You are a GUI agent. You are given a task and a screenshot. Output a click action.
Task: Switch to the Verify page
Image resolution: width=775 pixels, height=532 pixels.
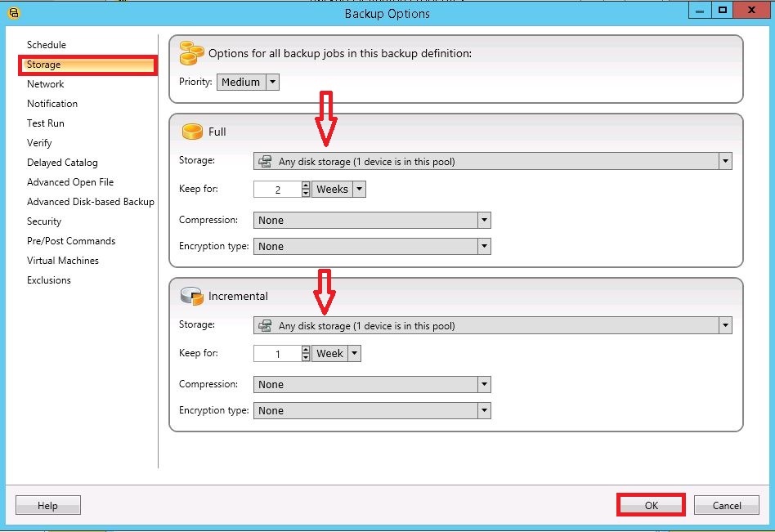39,143
